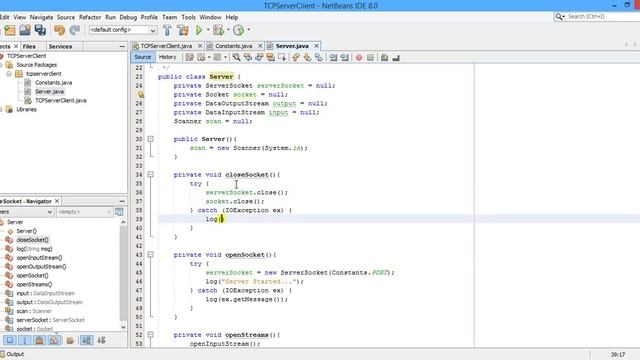This screenshot has width=640, height=360.
Task: Switch to the TCPServerClient.java editor tab
Action: coord(166,46)
